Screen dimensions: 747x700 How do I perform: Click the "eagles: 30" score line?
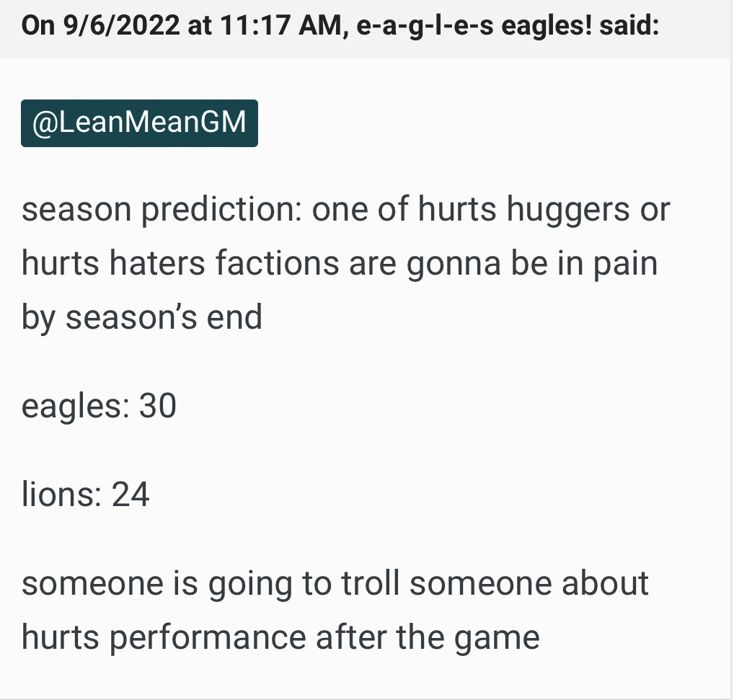99,406
